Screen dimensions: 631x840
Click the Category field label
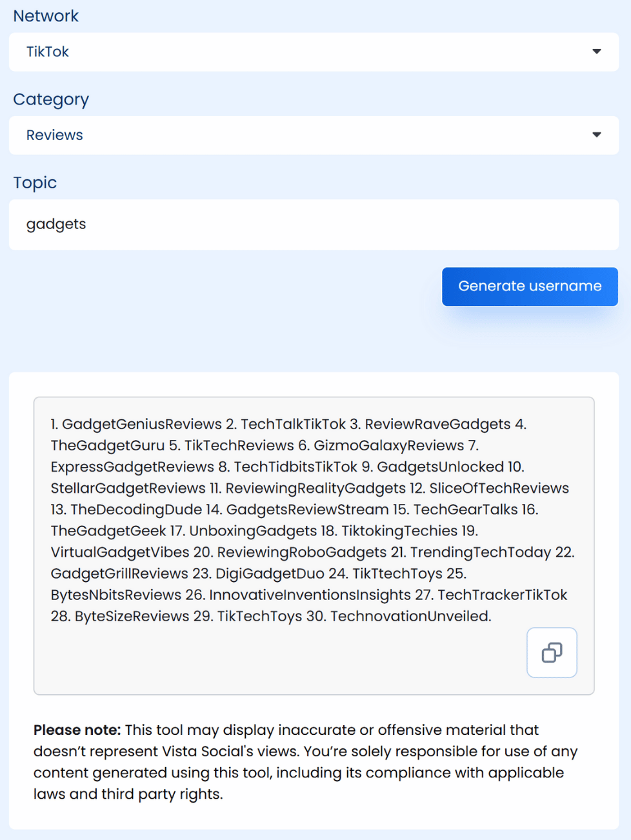51,99
